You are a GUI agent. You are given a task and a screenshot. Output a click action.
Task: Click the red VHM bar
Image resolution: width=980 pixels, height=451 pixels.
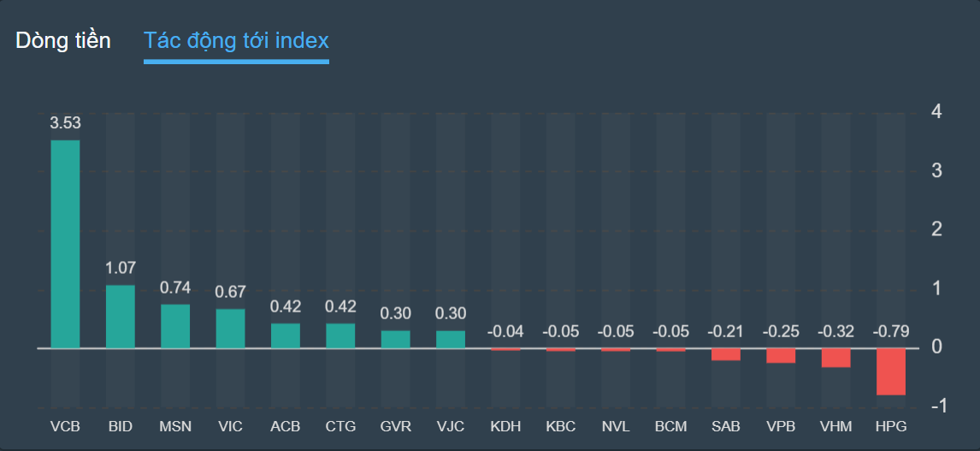coord(835,358)
